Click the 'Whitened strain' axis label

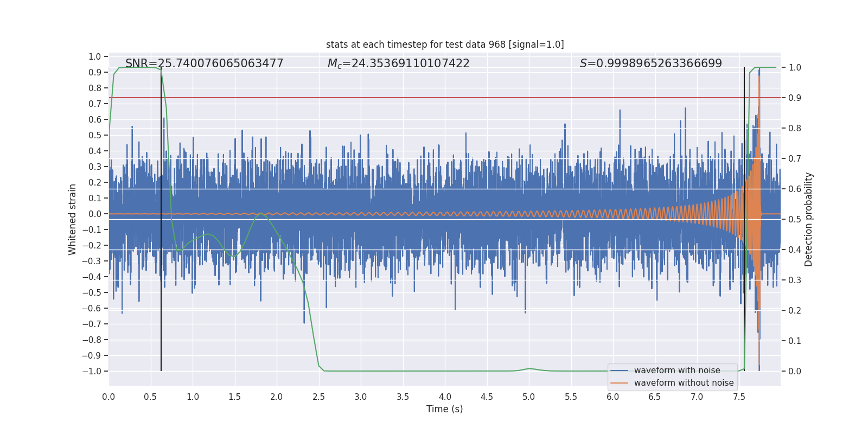[x=73, y=219]
